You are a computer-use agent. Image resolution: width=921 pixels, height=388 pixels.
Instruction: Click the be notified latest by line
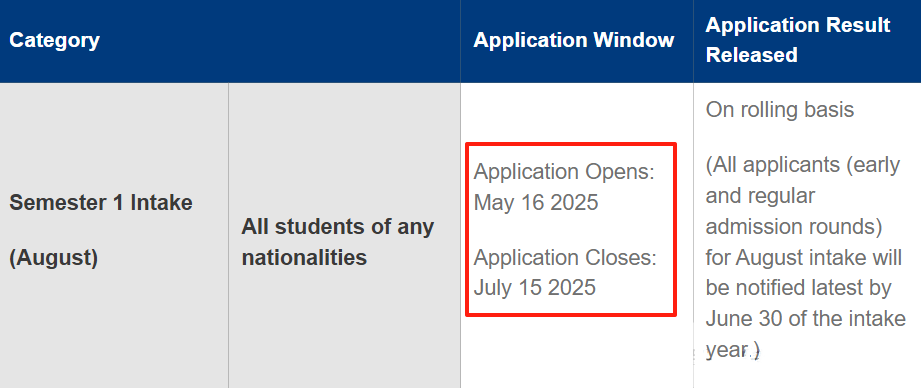pyautogui.click(x=798, y=288)
